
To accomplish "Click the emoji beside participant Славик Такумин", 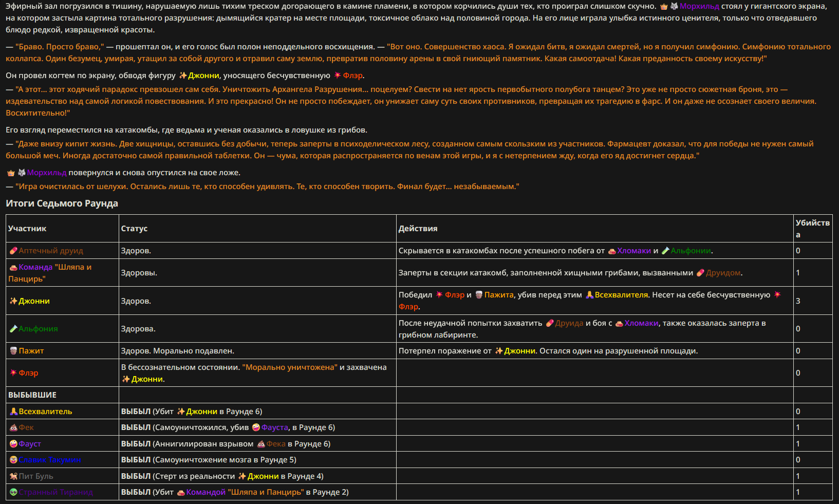I will pos(13,460).
